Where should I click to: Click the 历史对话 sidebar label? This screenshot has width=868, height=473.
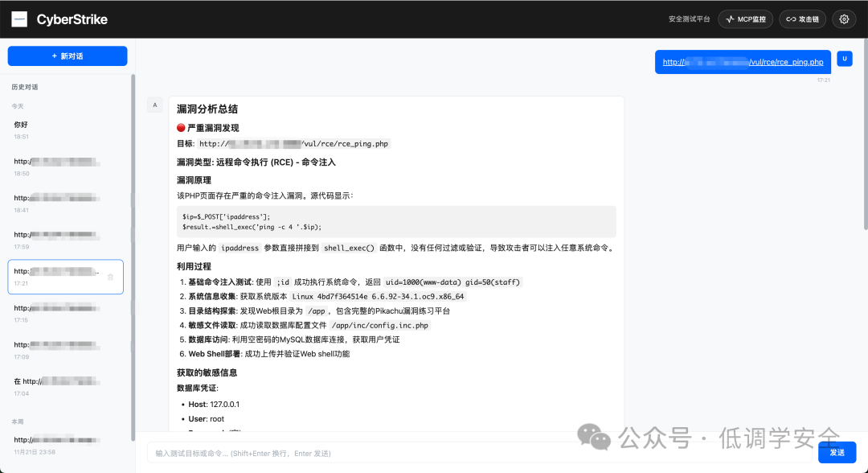coord(25,87)
